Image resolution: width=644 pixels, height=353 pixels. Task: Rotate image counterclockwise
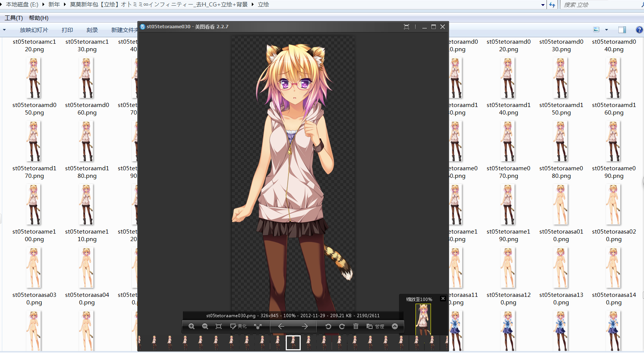point(328,326)
